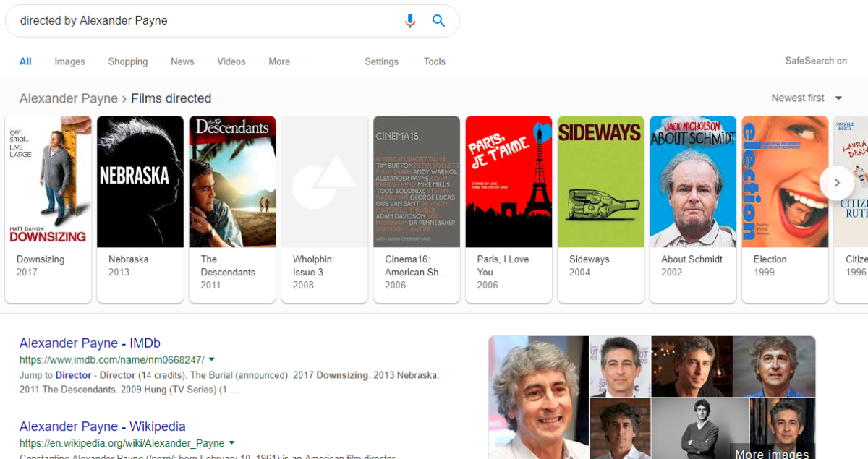This screenshot has width=868, height=459.
Task: Click the Nebraska title text
Action: (129, 259)
